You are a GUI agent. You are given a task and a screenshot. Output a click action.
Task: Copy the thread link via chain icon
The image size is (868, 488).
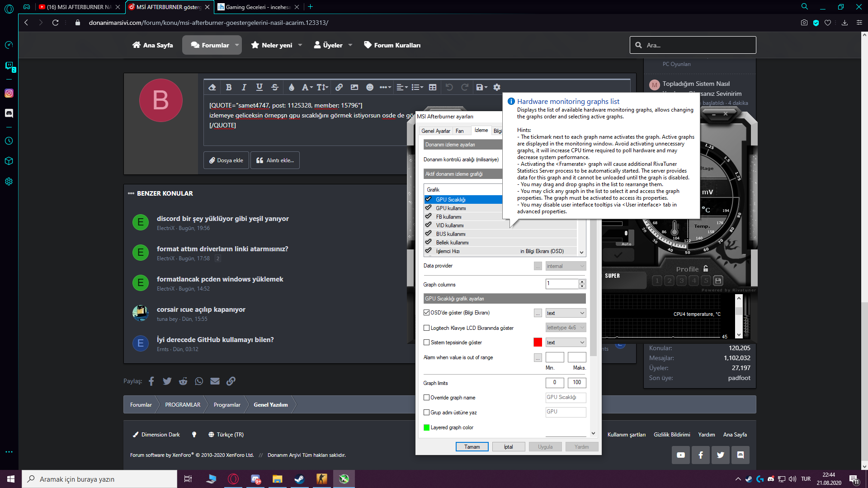tap(231, 381)
